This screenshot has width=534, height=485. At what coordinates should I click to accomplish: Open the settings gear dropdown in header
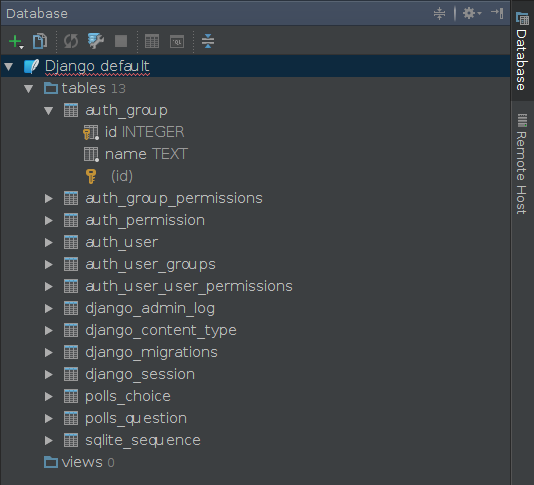pyautogui.click(x=472, y=13)
